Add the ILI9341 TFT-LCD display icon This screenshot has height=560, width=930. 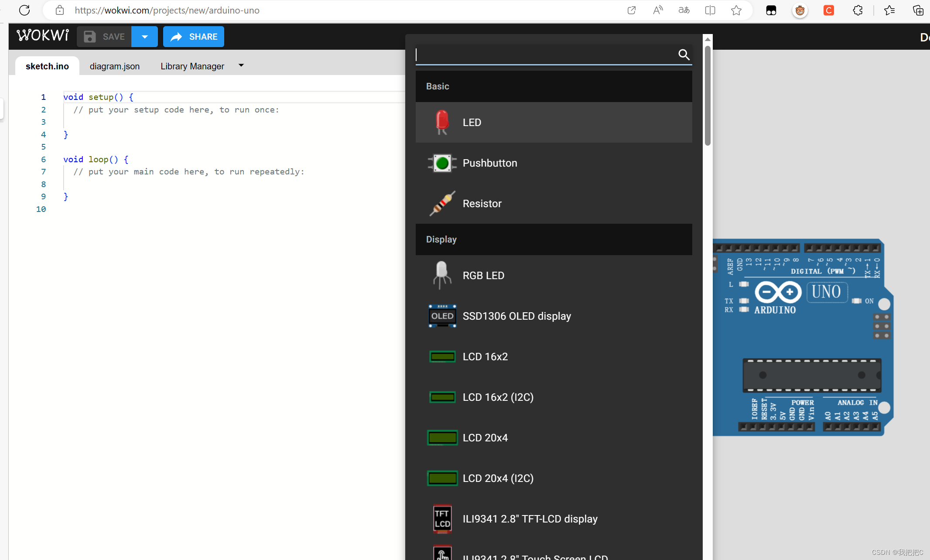442,519
